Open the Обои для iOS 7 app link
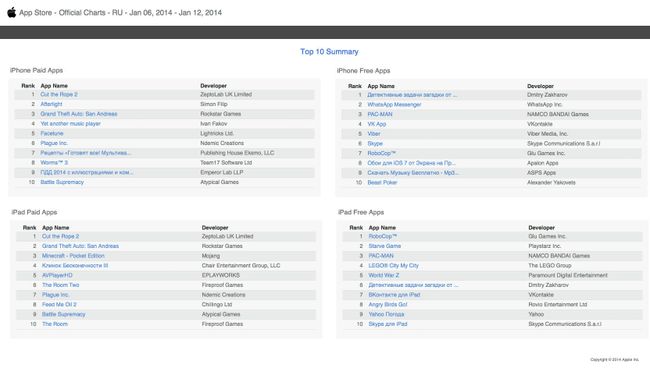 [411, 163]
